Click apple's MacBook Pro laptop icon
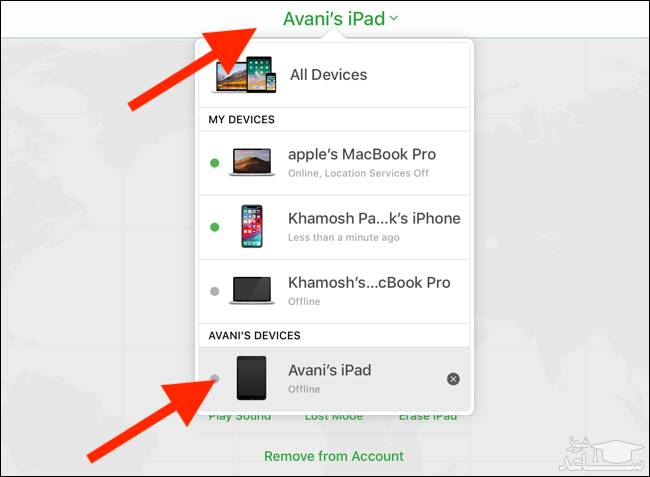This screenshot has width=650, height=477. click(252, 162)
